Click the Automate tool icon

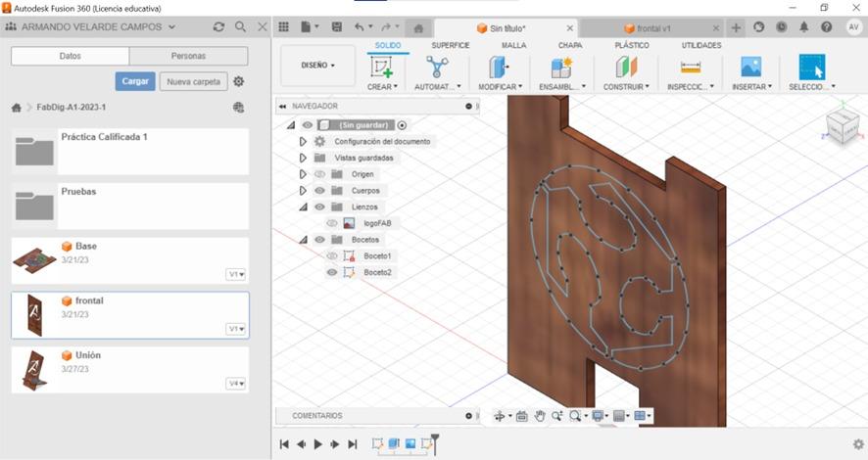[437, 67]
